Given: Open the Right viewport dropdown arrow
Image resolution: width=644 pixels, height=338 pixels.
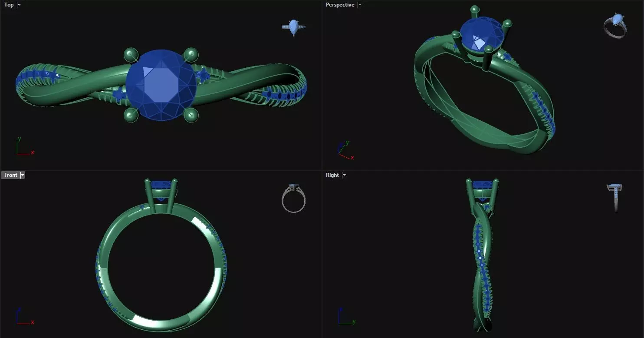Looking at the screenshot, I should (x=344, y=175).
